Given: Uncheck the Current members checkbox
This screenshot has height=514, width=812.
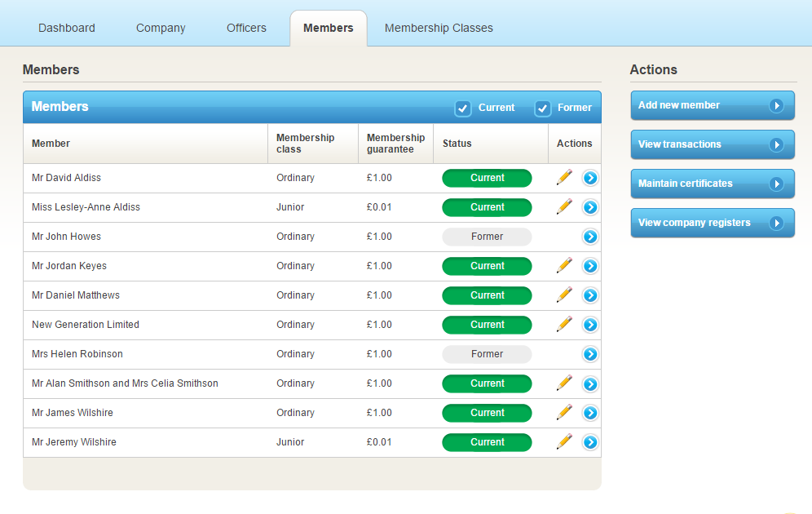Looking at the screenshot, I should point(463,108).
